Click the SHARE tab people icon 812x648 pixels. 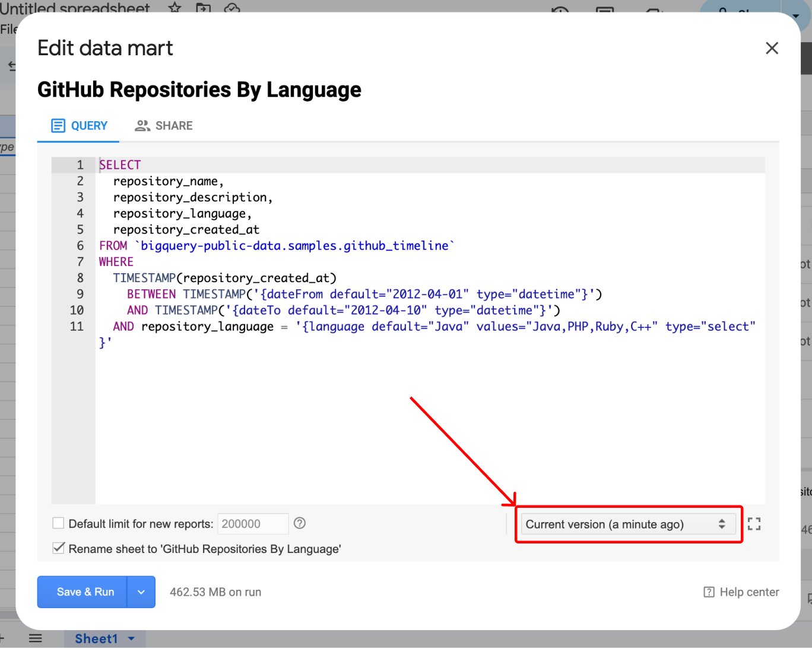142,125
